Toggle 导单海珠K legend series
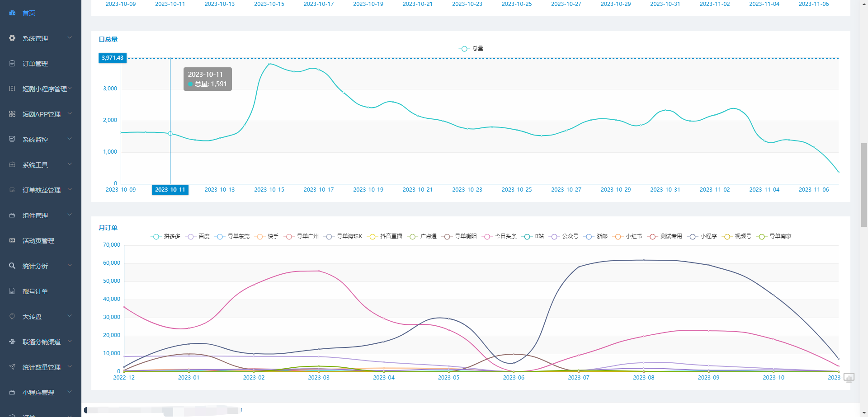This screenshot has height=417, width=868. click(x=343, y=236)
